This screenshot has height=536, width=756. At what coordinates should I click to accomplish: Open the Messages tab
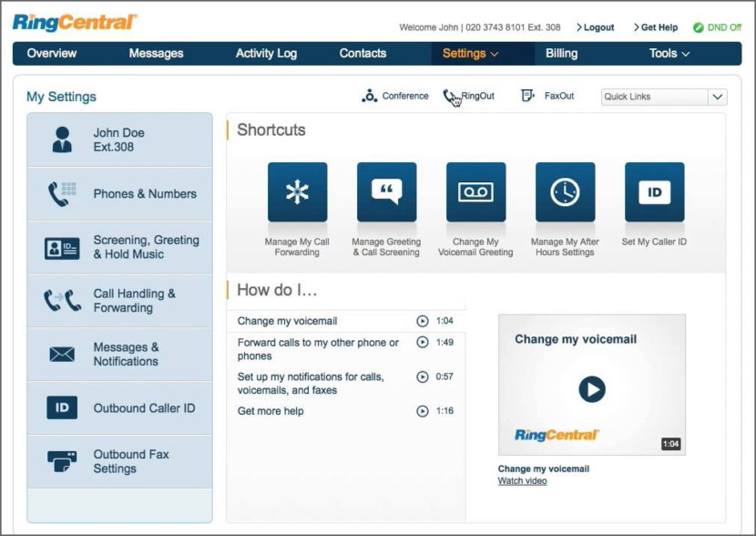coord(157,54)
